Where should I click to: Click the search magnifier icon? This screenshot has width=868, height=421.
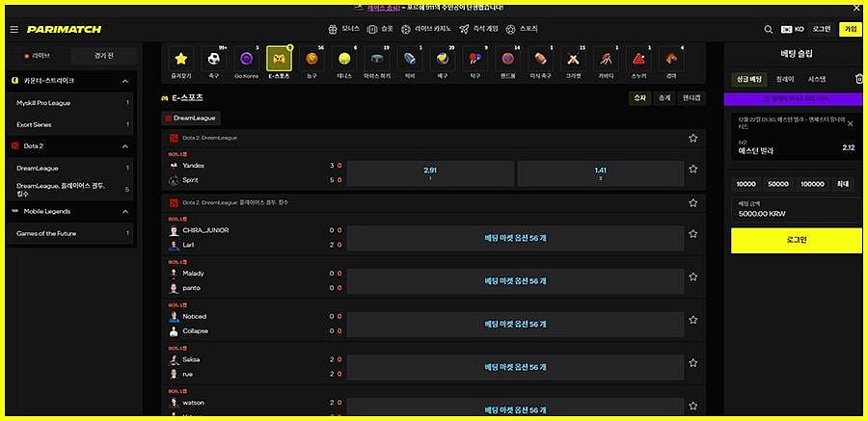click(x=768, y=30)
